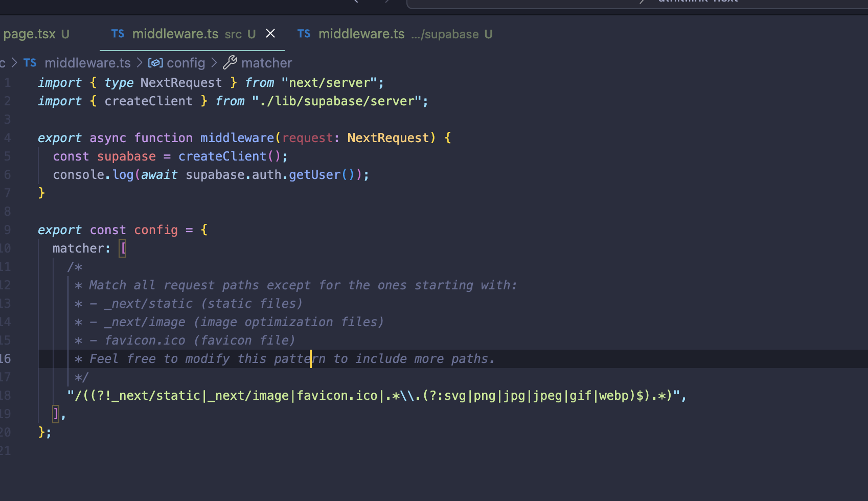Click the request parameter

(308, 138)
